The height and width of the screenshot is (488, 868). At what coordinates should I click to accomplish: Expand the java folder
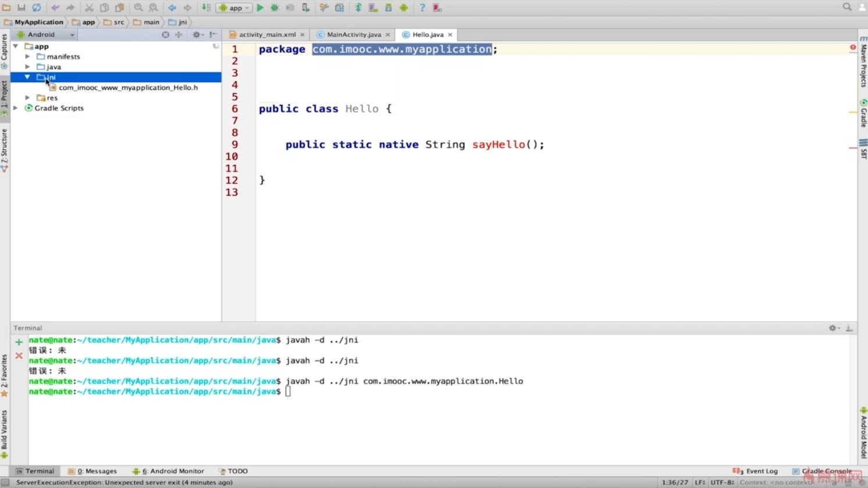point(27,67)
